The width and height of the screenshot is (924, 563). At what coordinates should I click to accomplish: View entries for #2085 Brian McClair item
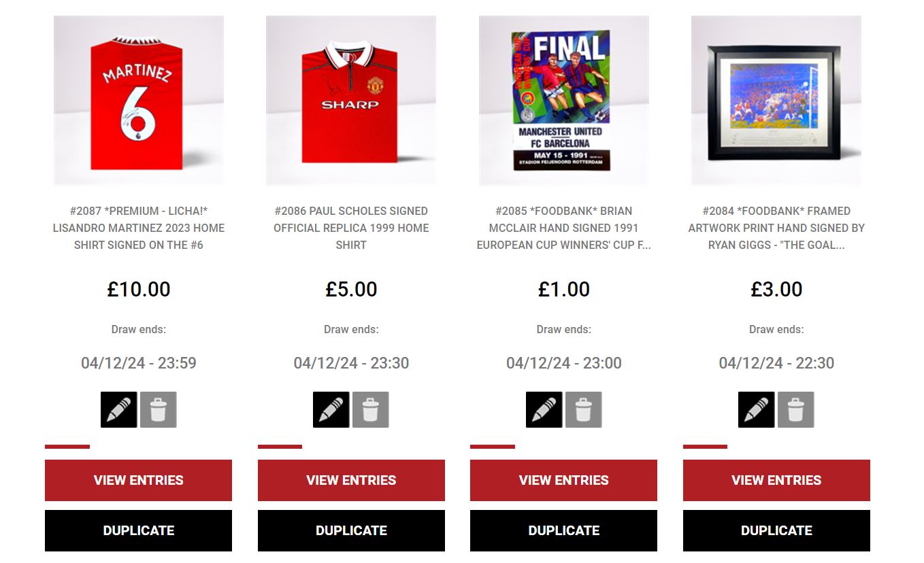click(x=563, y=480)
